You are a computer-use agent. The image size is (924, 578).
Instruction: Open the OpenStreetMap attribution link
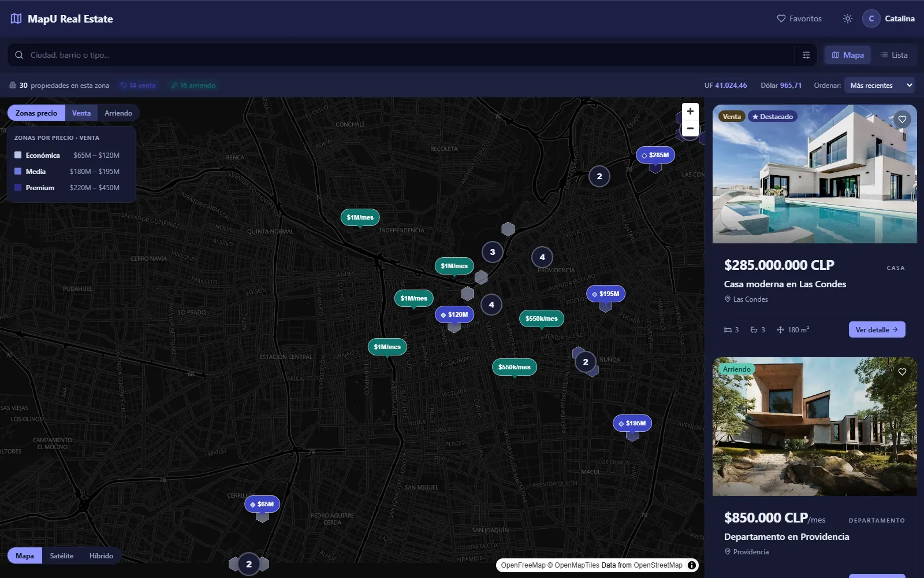[658, 565]
